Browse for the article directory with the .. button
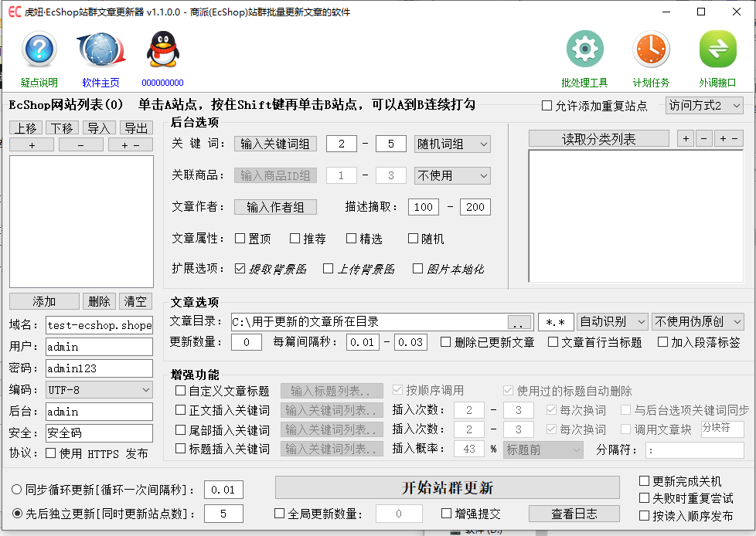The image size is (756, 536). click(x=519, y=322)
